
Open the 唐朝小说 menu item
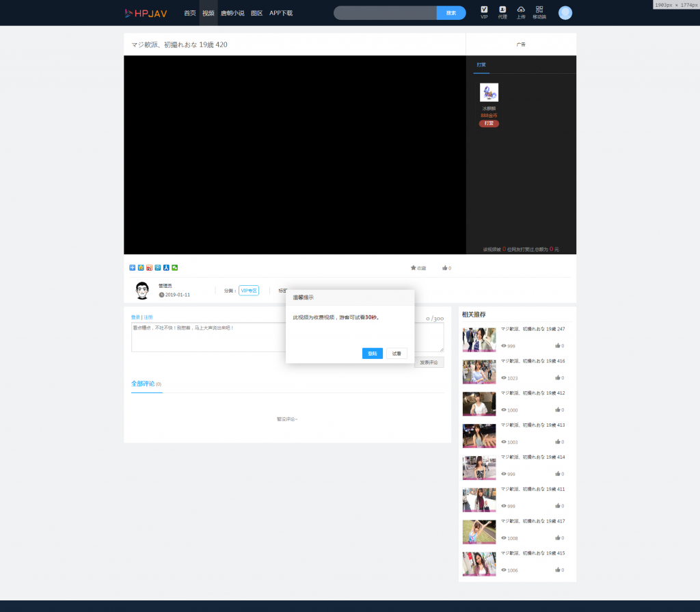(x=232, y=13)
